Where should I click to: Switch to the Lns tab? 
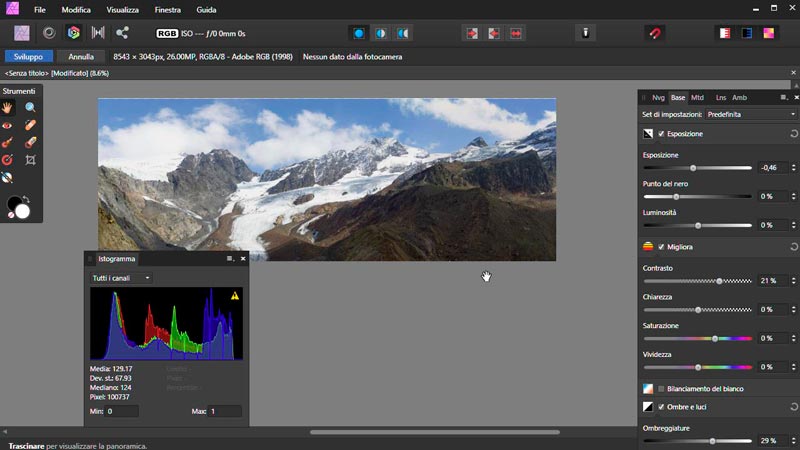pos(720,97)
